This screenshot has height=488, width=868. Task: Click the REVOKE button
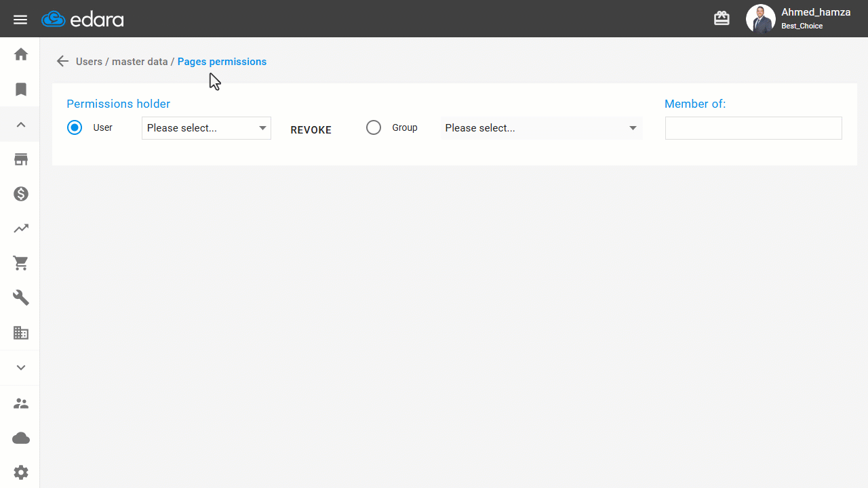[x=311, y=130]
